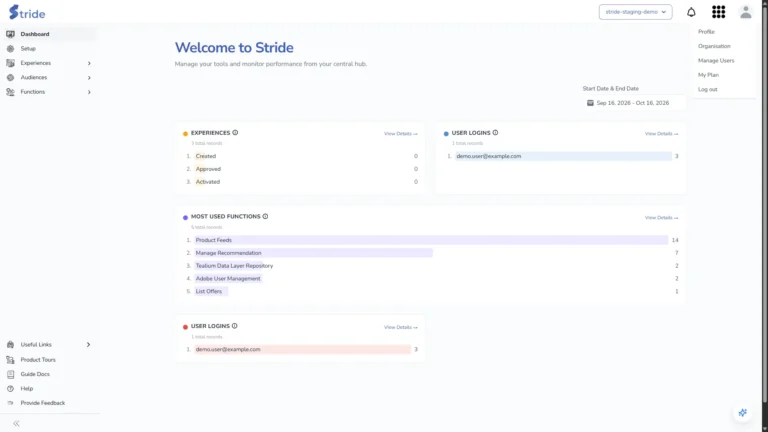Screen dimensions: 768x432
Task: Expand the Experiences menu chevron
Action: (89, 63)
